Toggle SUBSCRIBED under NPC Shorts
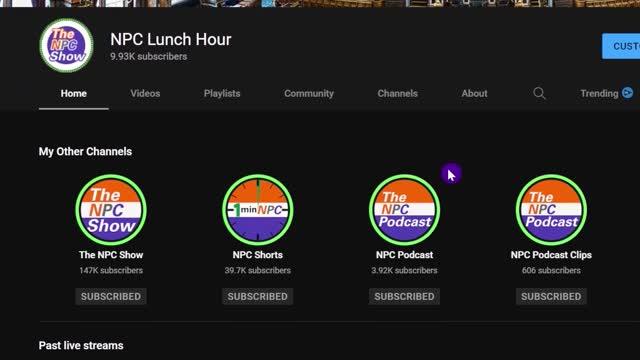This screenshot has width=640, height=360. [258, 296]
